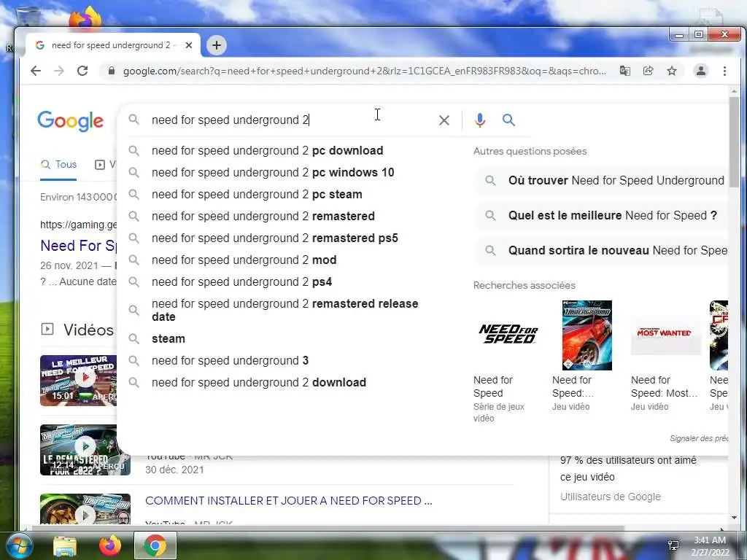
Task: Launch Firefox from the taskbar
Action: [x=110, y=545]
